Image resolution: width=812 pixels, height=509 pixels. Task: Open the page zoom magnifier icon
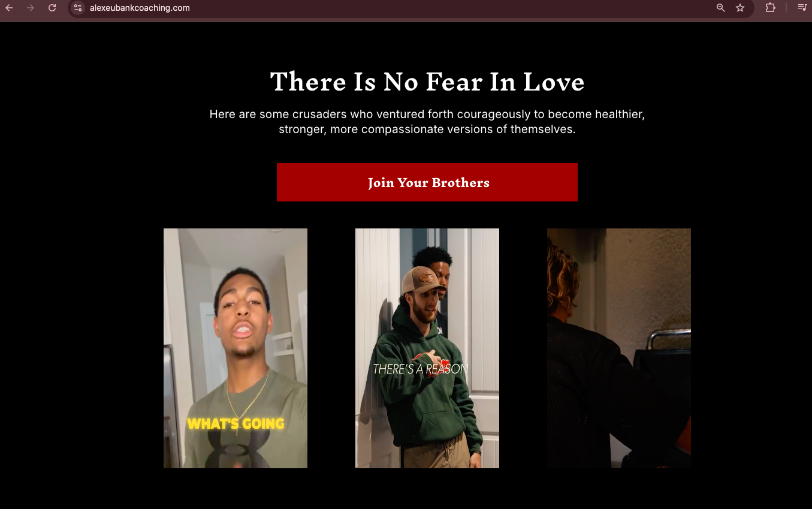[x=720, y=8]
